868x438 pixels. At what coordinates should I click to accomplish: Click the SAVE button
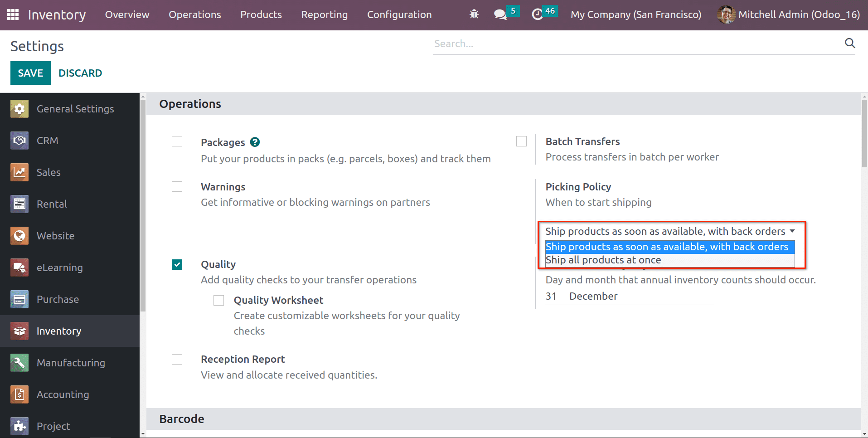[30, 73]
